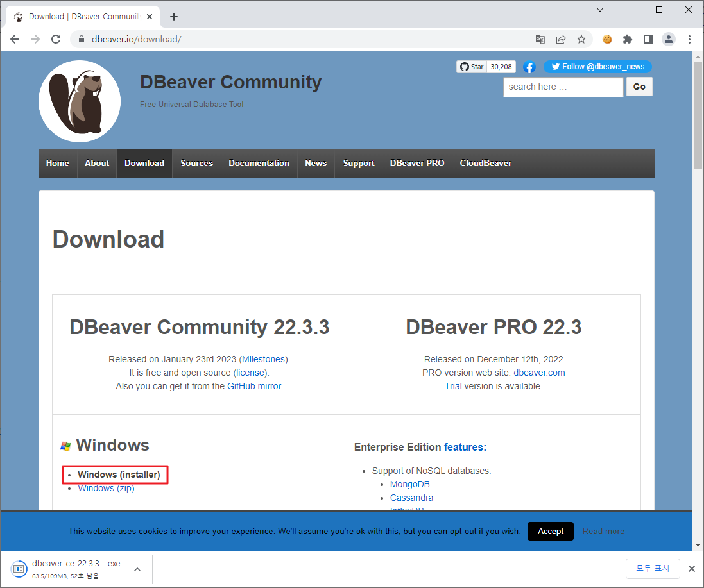Open the Support menu item
Screen dimensions: 704x588
[x=359, y=164]
